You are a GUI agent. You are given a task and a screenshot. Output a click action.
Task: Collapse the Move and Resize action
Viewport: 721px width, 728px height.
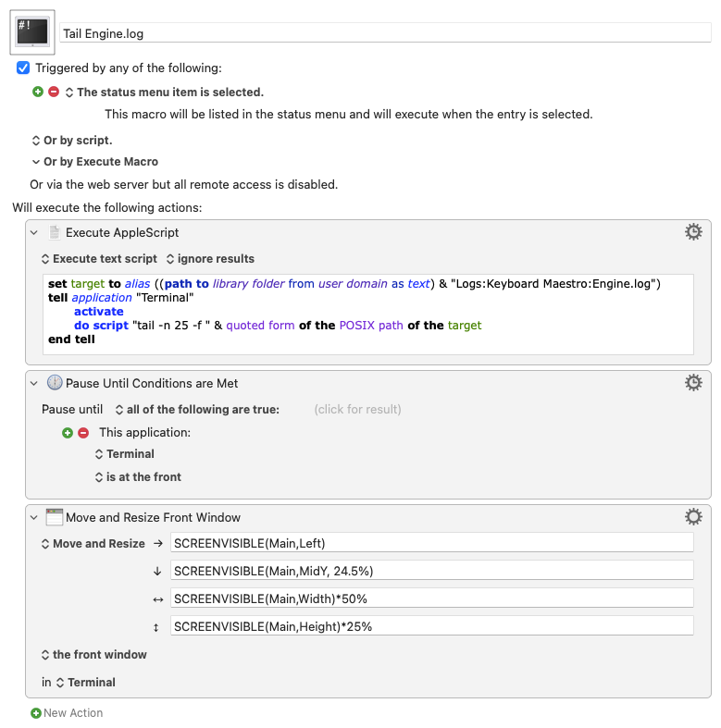[x=34, y=518]
